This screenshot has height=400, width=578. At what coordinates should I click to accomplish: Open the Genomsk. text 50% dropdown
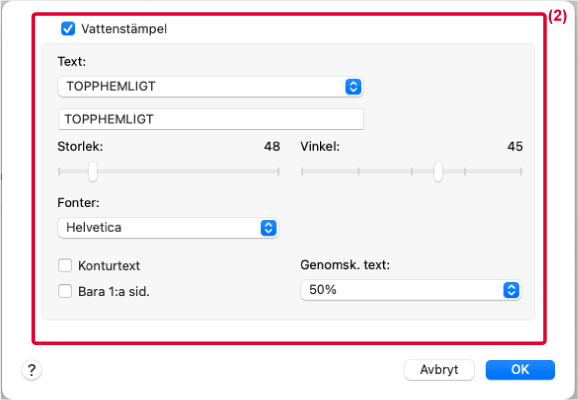tap(411, 290)
